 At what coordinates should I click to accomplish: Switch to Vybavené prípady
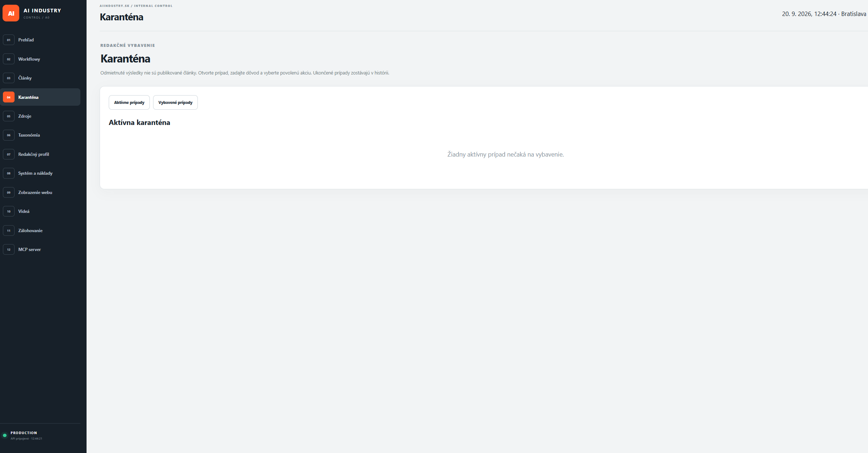coord(175,102)
